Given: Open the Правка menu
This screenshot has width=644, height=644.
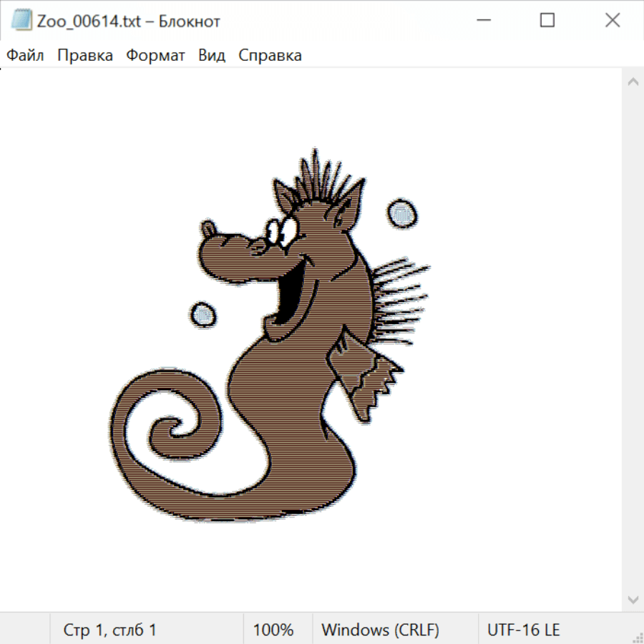Looking at the screenshot, I should tap(85, 56).
